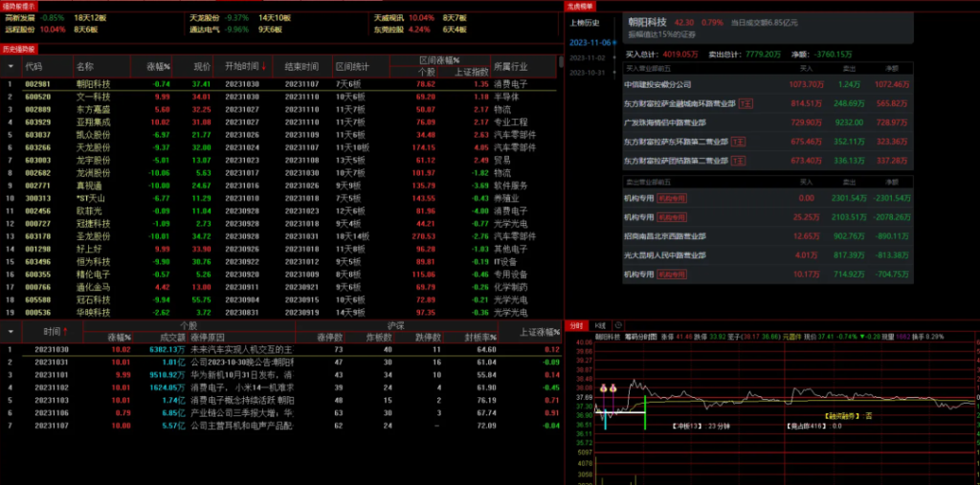Image resolution: width=980 pixels, height=485 pixels.
Task: Switch to the K线 chart tab
Action: [600, 325]
